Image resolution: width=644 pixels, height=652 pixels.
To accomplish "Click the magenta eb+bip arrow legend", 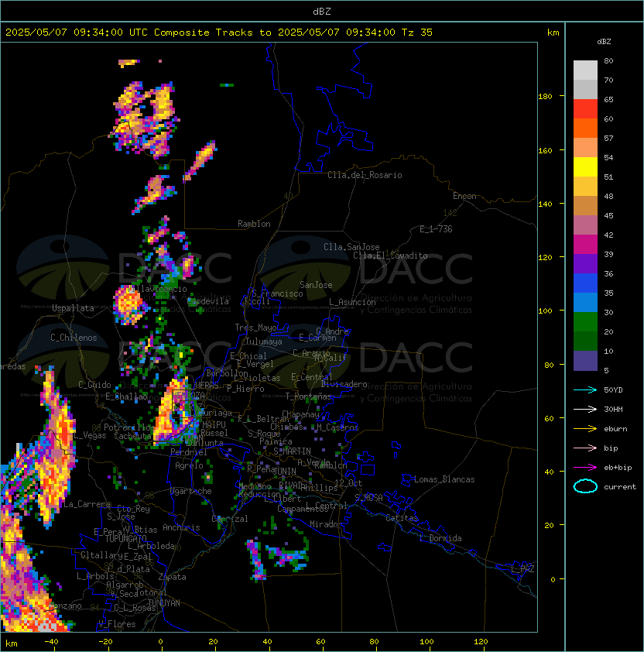I will 585,468.
